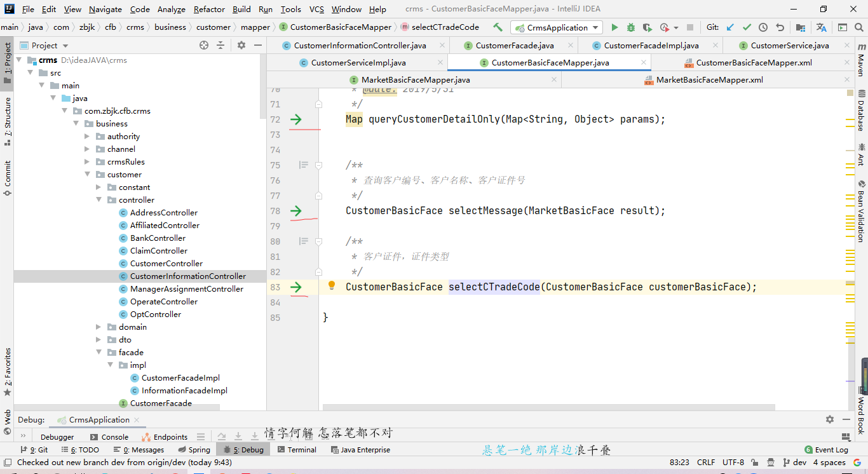
Task: Click the yellow intention bulb on line 83
Action: click(x=331, y=286)
